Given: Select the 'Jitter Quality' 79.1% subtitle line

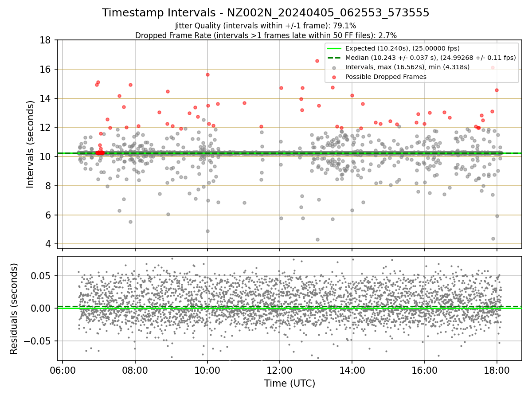Looking at the screenshot, I should pyautogui.click(x=266, y=26).
